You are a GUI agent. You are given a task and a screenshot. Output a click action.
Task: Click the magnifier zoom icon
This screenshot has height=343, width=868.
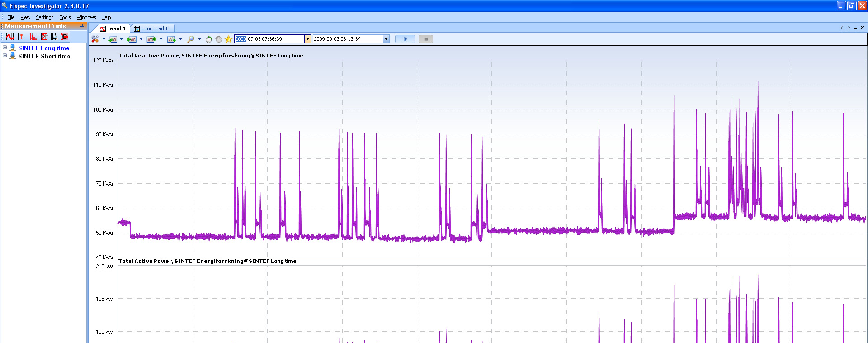(191, 39)
